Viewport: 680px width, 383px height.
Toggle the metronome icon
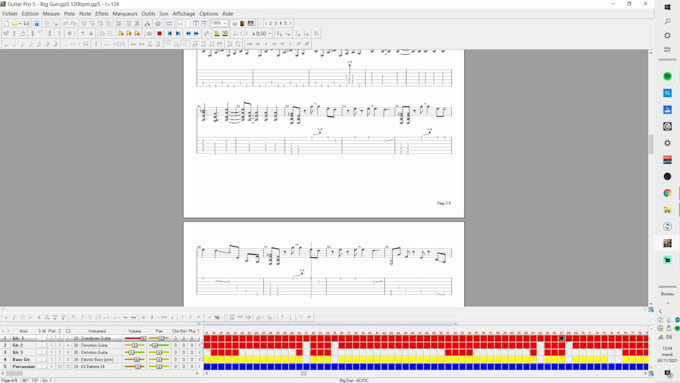[x=216, y=33]
